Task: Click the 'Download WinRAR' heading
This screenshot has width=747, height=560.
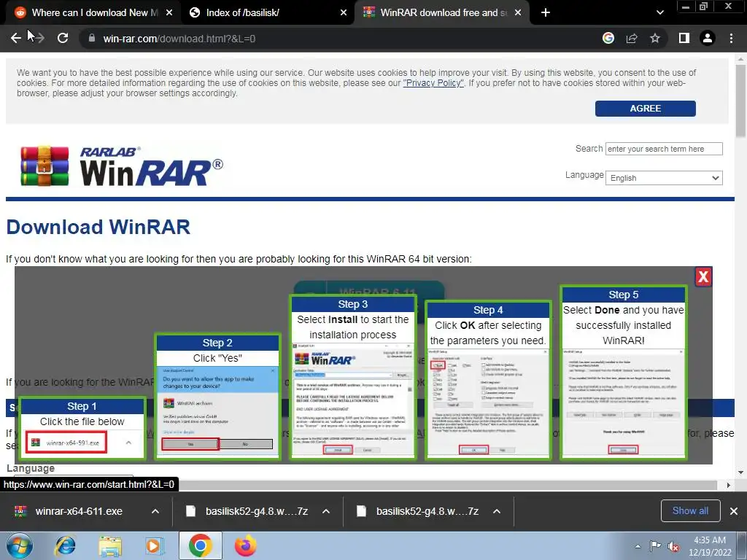Action: [98, 227]
